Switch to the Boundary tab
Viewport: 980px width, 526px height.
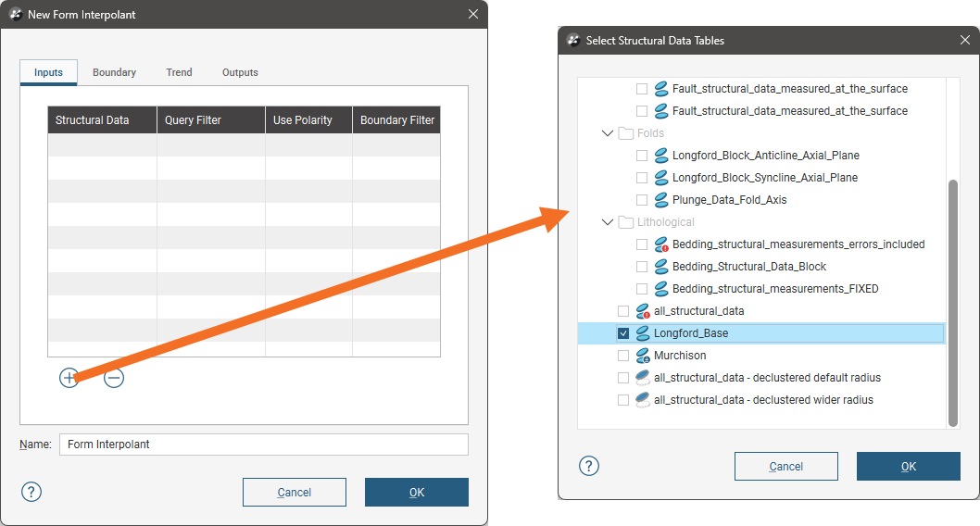click(114, 72)
